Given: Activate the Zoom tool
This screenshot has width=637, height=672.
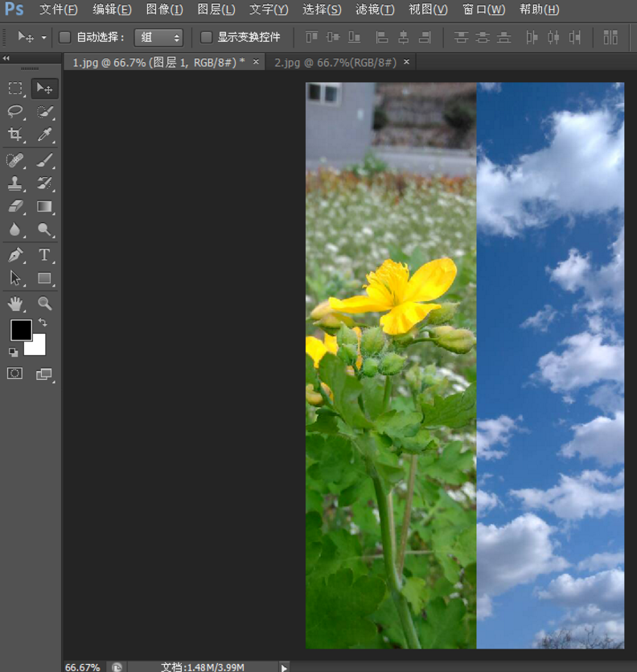Looking at the screenshot, I should coord(45,303).
